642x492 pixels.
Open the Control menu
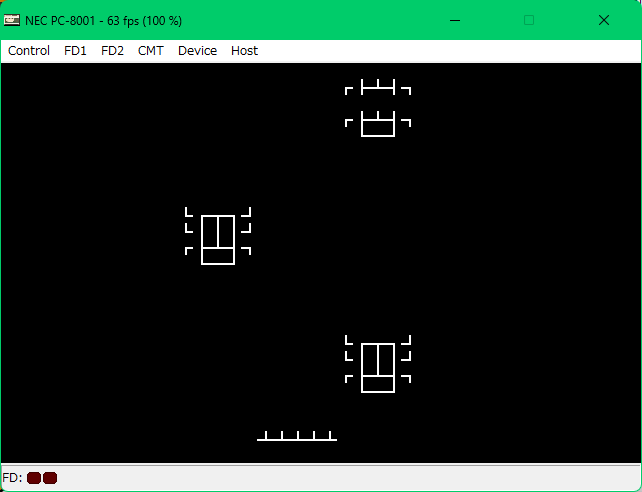(29, 51)
